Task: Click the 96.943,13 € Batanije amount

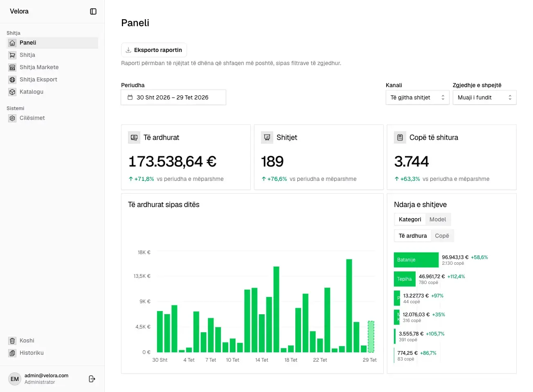Action: click(x=455, y=257)
